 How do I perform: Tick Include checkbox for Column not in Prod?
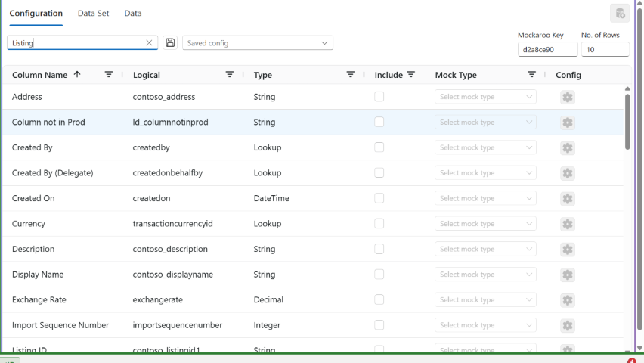pos(379,122)
